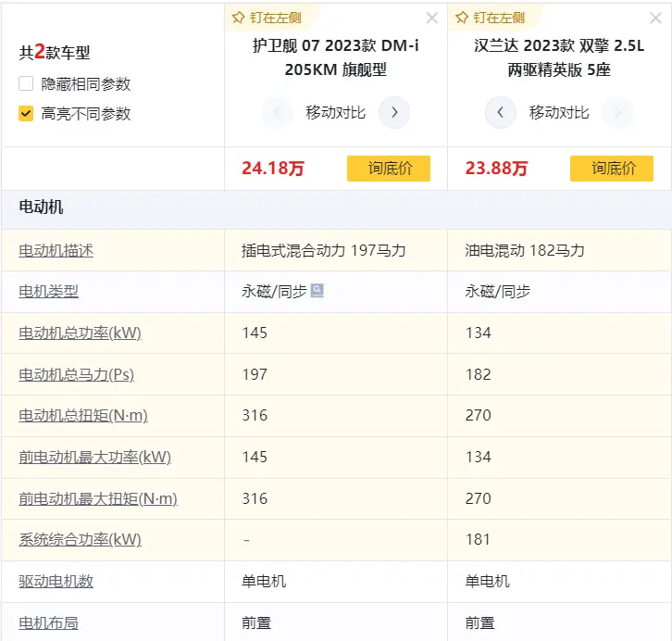Viewport: 672px width, 641px height.
Task: Move 护卫舰 07 column right with arrow
Action: click(394, 112)
